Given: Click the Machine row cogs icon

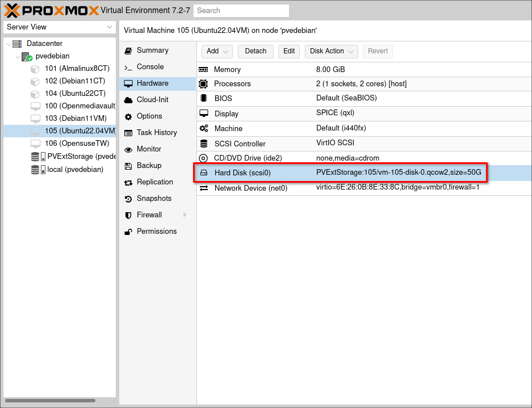Looking at the screenshot, I should pyautogui.click(x=204, y=129).
